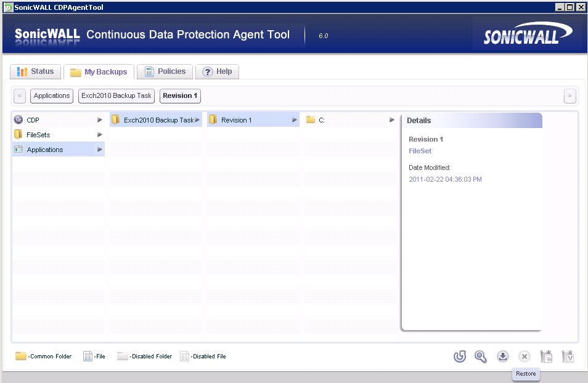Click the Details panel header
588x383 pixels.
472,121
